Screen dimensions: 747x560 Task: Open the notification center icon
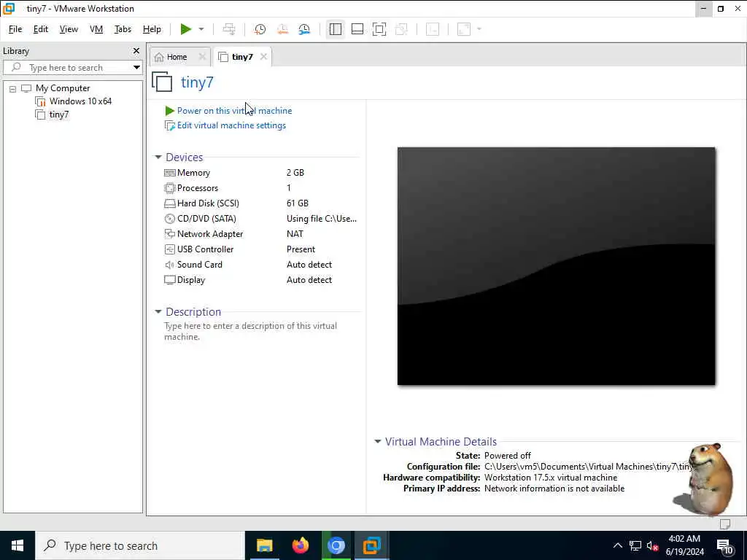724,545
